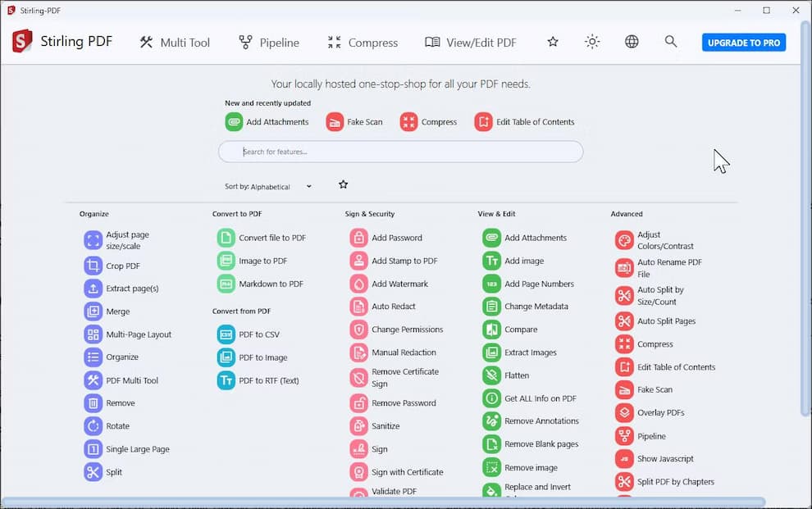
Task: Open Auto Split by Size/Count tool
Action: tap(650, 295)
